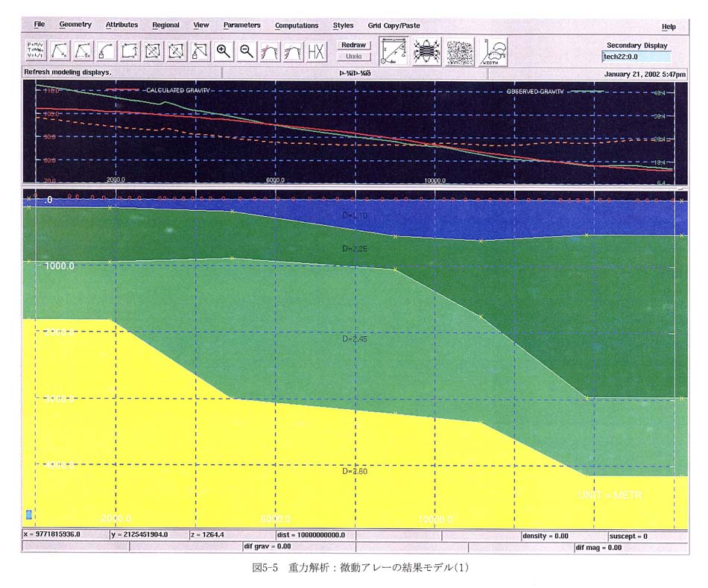The height and width of the screenshot is (588, 708).
Task: Click the Secondary Display field tech22:0.0
Action: click(636, 57)
